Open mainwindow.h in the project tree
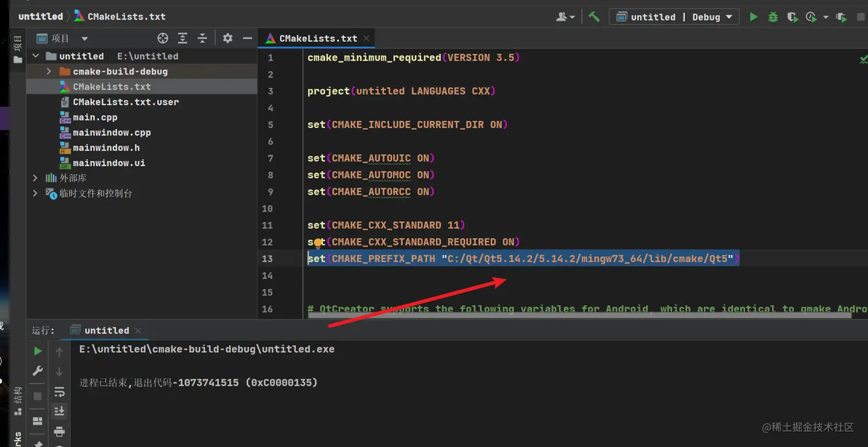The width and height of the screenshot is (868, 447). (142, 148)
